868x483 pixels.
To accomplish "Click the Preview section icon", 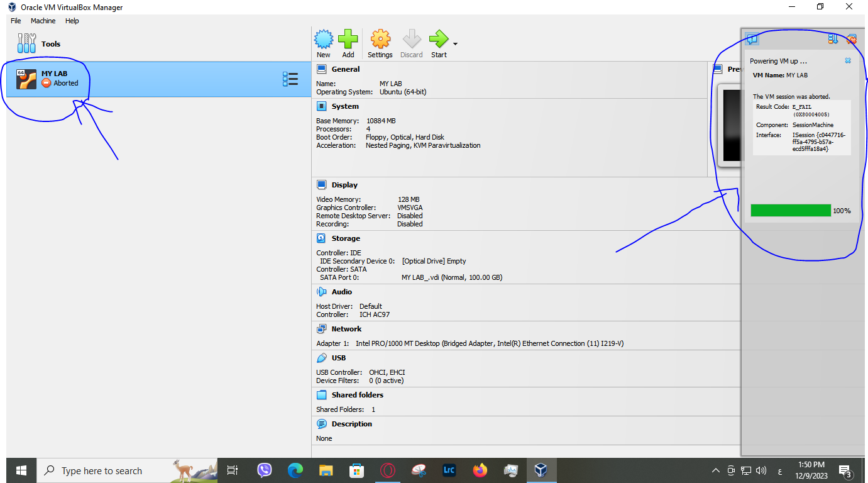I will click(718, 69).
